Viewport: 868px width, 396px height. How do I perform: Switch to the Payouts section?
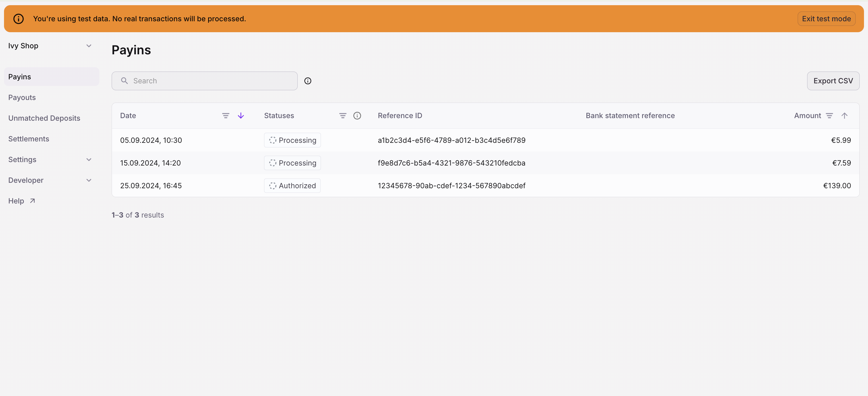click(22, 97)
